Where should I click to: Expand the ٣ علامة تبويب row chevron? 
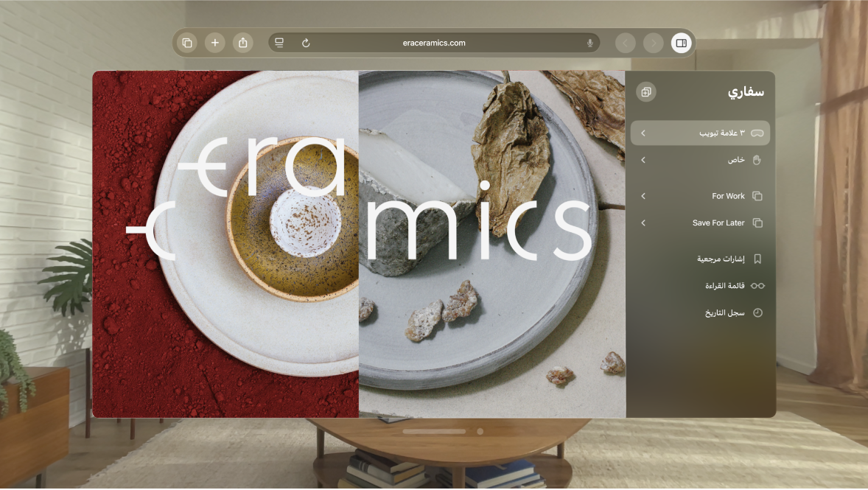coord(643,133)
